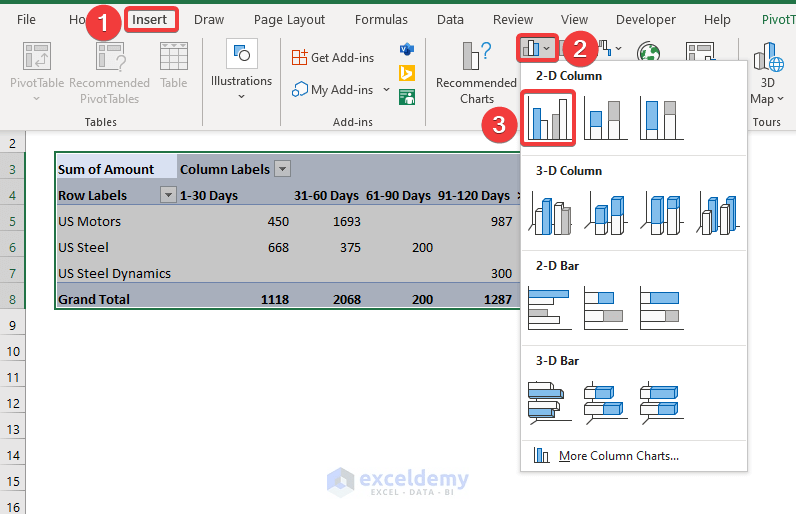The height and width of the screenshot is (514, 796).
Task: Select the cell with value 1693
Action: [327, 222]
